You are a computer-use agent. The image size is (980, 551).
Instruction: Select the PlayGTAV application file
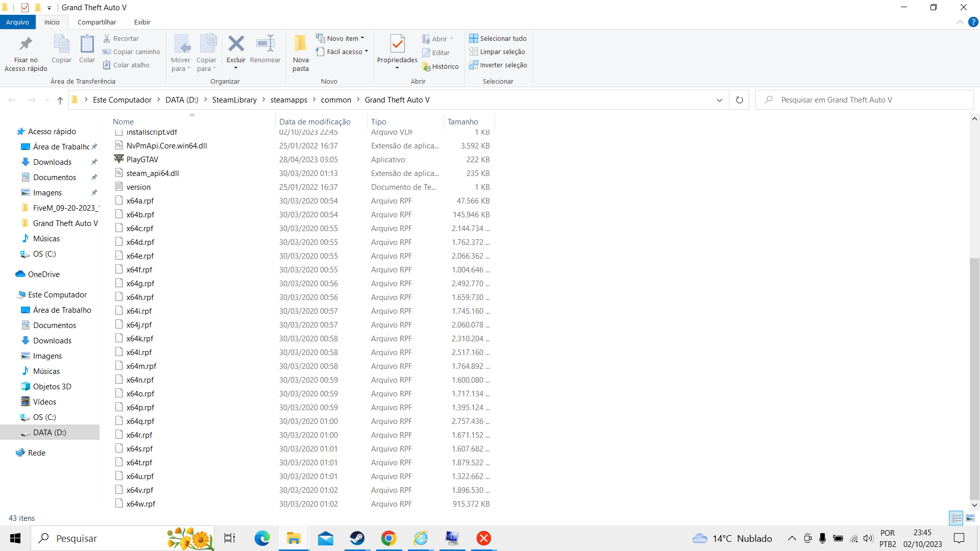pos(142,159)
